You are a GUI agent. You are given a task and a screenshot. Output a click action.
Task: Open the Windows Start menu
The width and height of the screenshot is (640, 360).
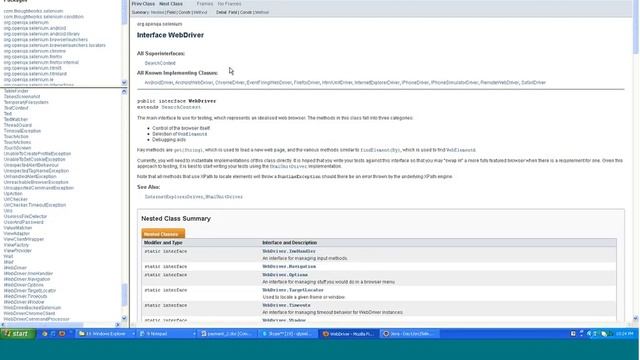pyautogui.click(x=18, y=334)
